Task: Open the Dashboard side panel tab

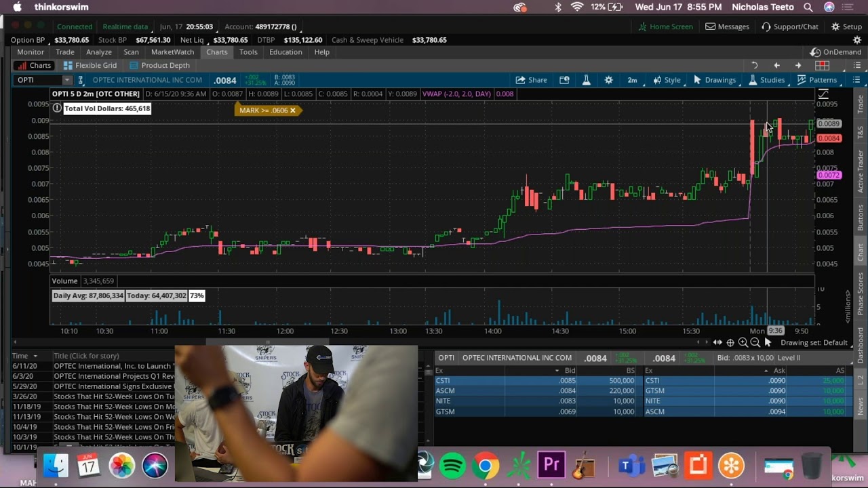Action: (861, 346)
